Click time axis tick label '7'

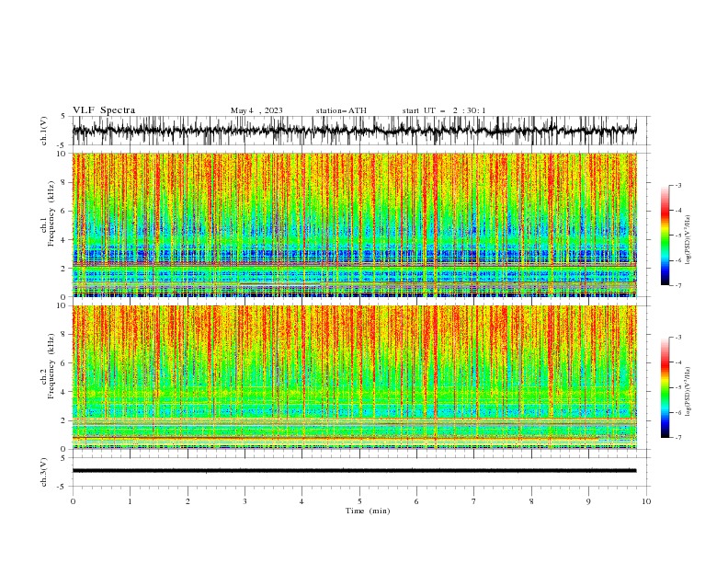[474, 501]
